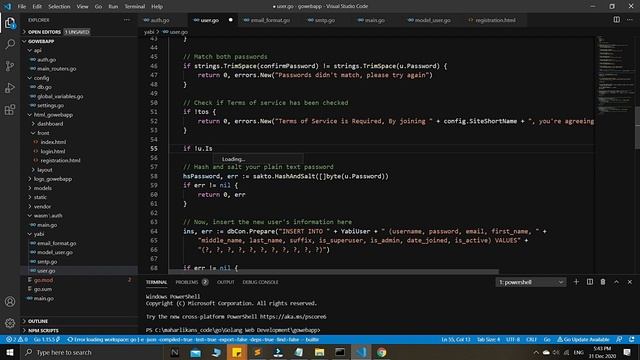The height and width of the screenshot is (360, 640).
Task: Open the Go menu
Action: coord(98,7)
